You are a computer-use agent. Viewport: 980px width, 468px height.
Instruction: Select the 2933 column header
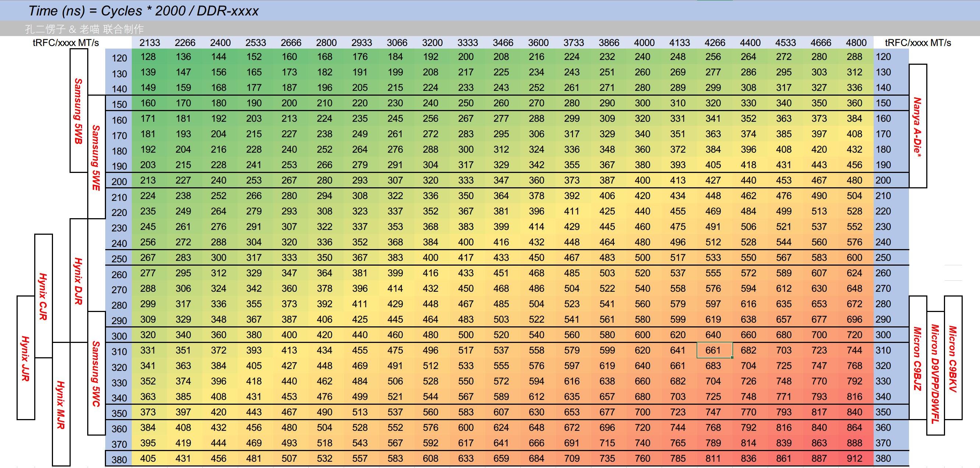pos(361,43)
